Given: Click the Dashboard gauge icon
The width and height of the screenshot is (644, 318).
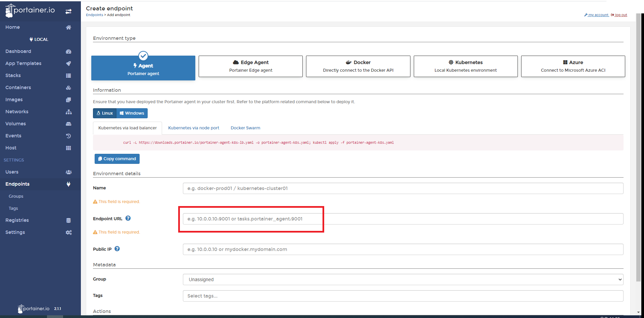Looking at the screenshot, I should pos(68,52).
